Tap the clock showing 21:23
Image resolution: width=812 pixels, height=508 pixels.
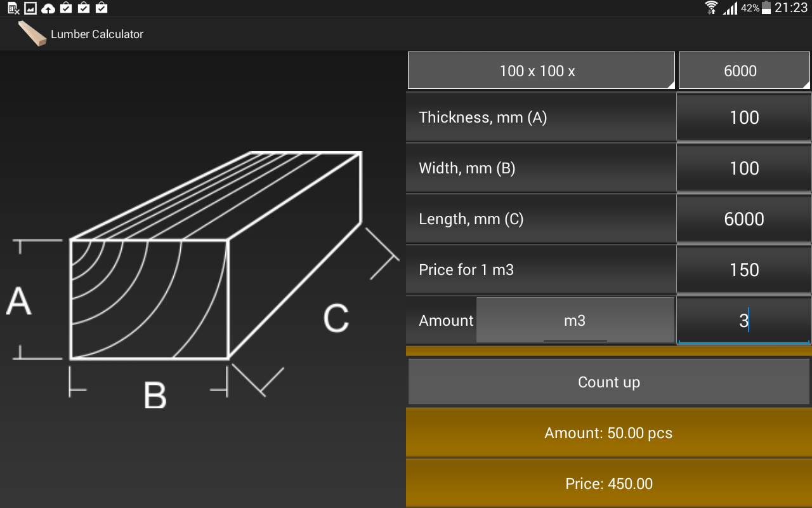tap(792, 8)
